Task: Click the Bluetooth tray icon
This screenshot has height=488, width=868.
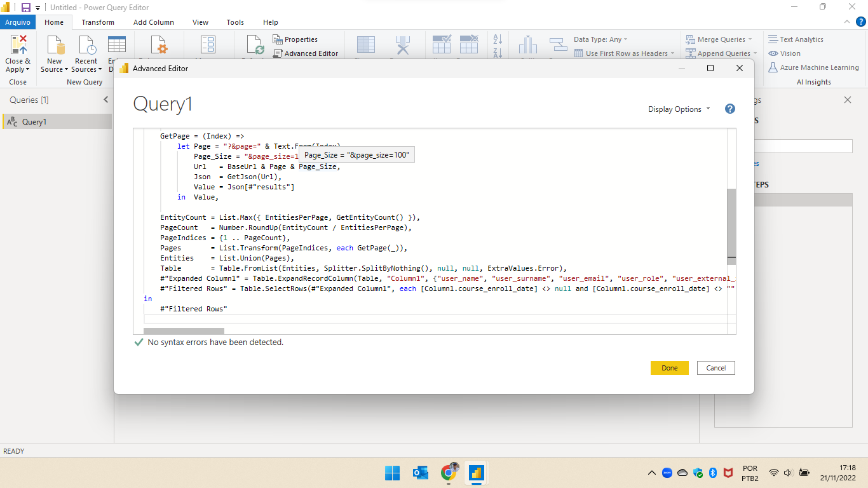Action: (713, 473)
